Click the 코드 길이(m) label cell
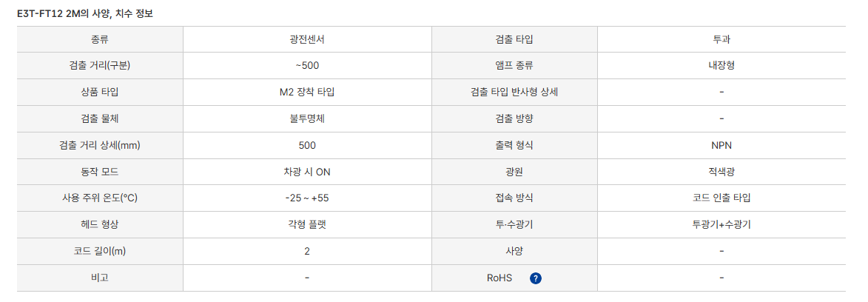Screen dimensions: 868x302 100,252
